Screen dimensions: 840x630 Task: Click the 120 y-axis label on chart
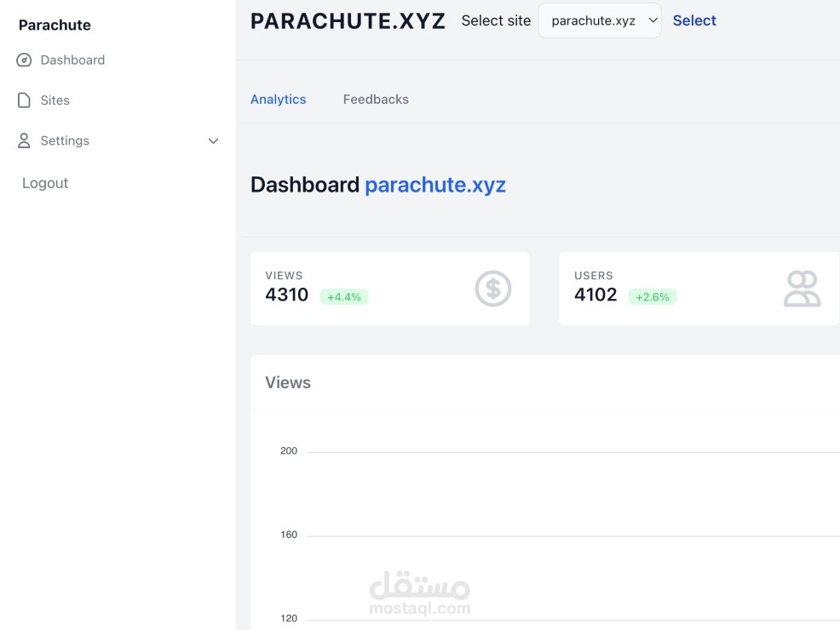[289, 618]
